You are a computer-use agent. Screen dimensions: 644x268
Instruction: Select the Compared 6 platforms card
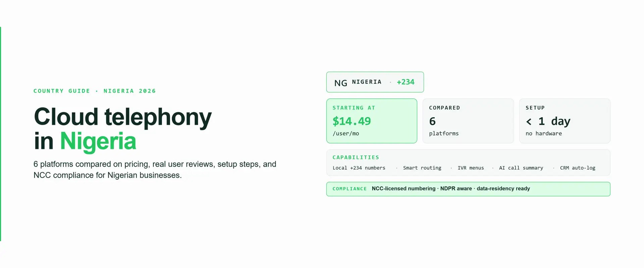click(x=468, y=121)
